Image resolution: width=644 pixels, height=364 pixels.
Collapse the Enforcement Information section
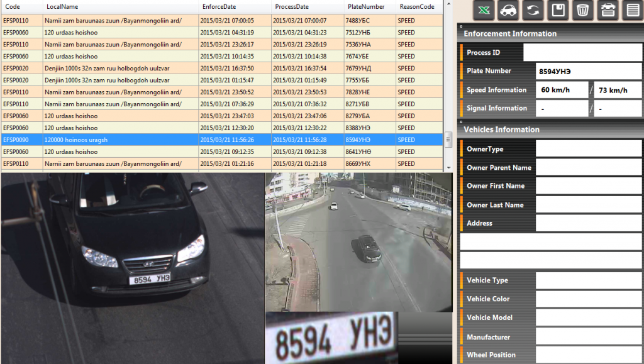pyautogui.click(x=460, y=26)
